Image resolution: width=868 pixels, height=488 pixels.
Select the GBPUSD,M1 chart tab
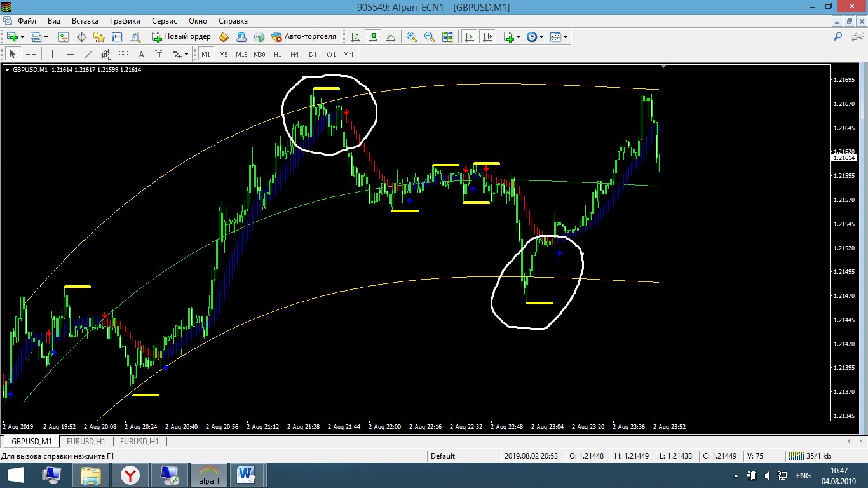32,441
